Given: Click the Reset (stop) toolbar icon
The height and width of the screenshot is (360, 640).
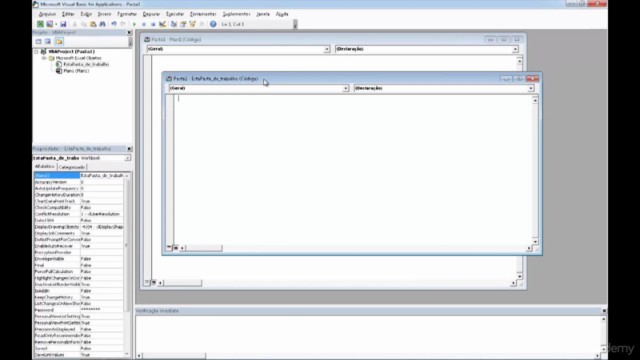Looking at the screenshot, I should pos(153,24).
